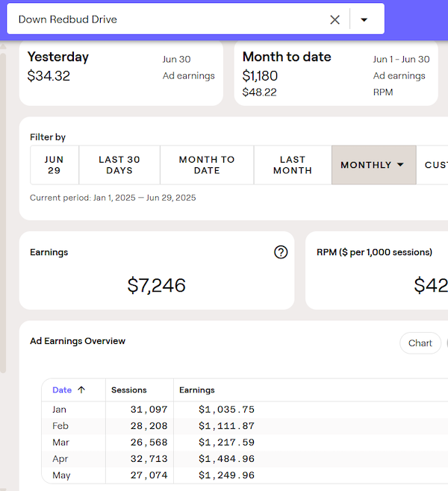Open the site selector dropdown arrow
448x491 pixels.
click(364, 19)
